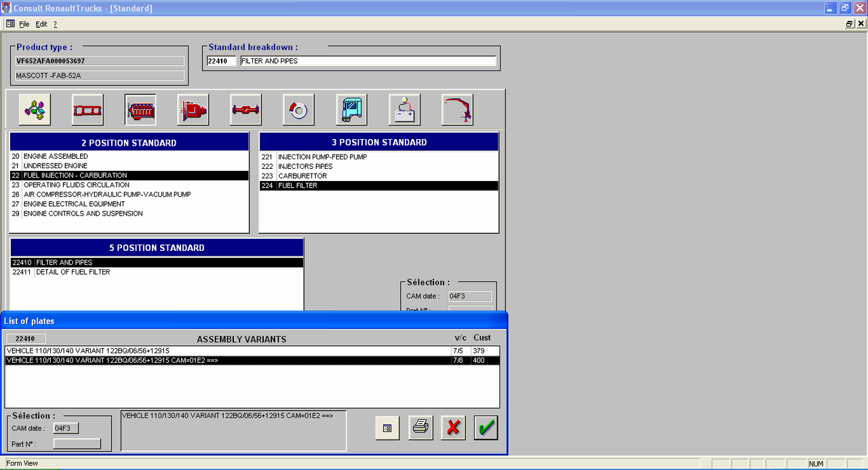The width and height of the screenshot is (868, 470).
Task: Select 22410 FILTER AND PIPES row
Action: coord(157,262)
